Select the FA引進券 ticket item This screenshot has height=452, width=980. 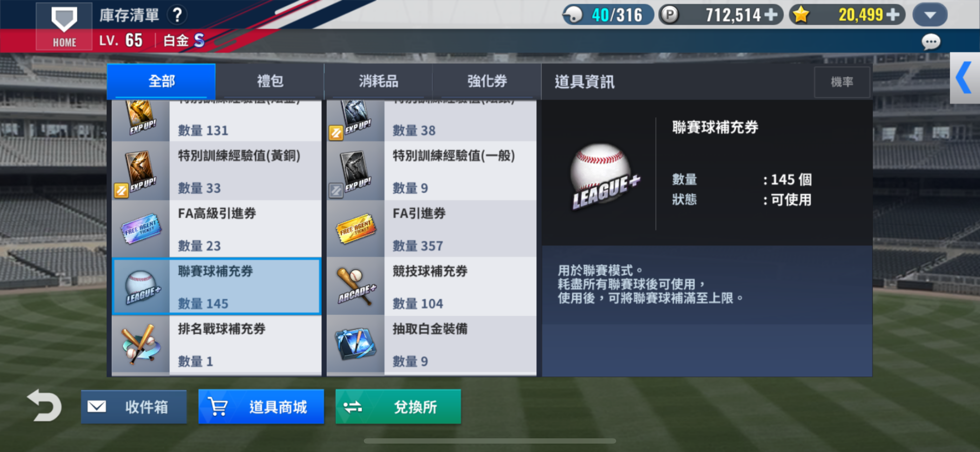[431, 229]
